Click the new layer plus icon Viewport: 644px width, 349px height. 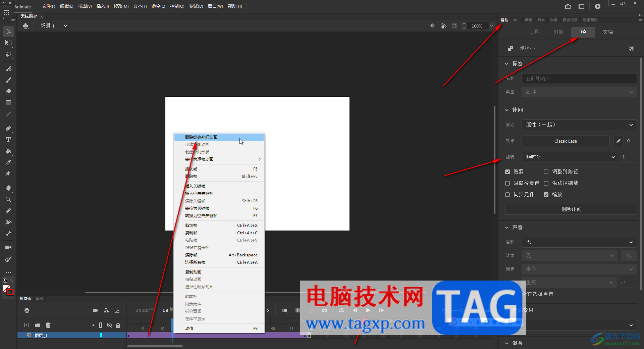(27, 325)
